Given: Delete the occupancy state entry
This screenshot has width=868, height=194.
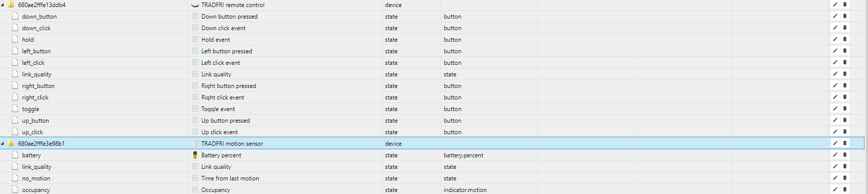Looking at the screenshot, I should (845, 189).
